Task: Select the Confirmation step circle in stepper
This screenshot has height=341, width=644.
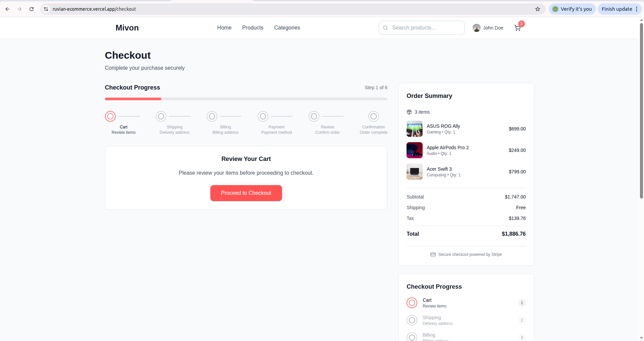Action: point(374,116)
